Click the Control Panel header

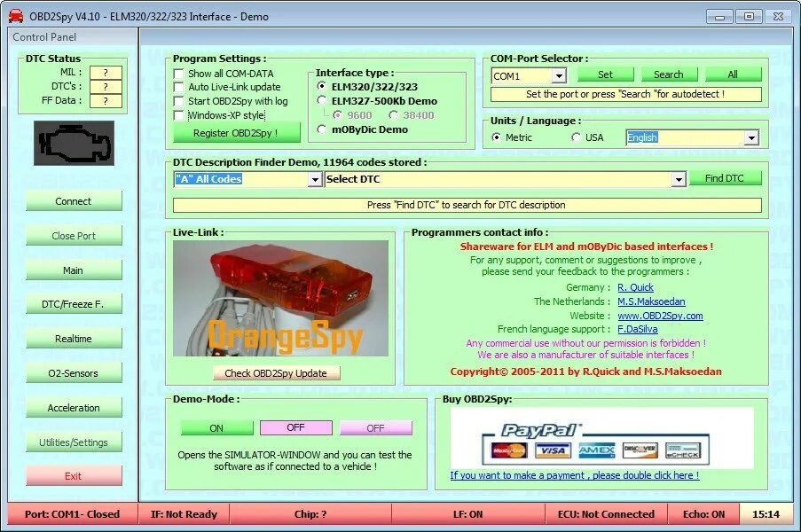click(x=73, y=36)
